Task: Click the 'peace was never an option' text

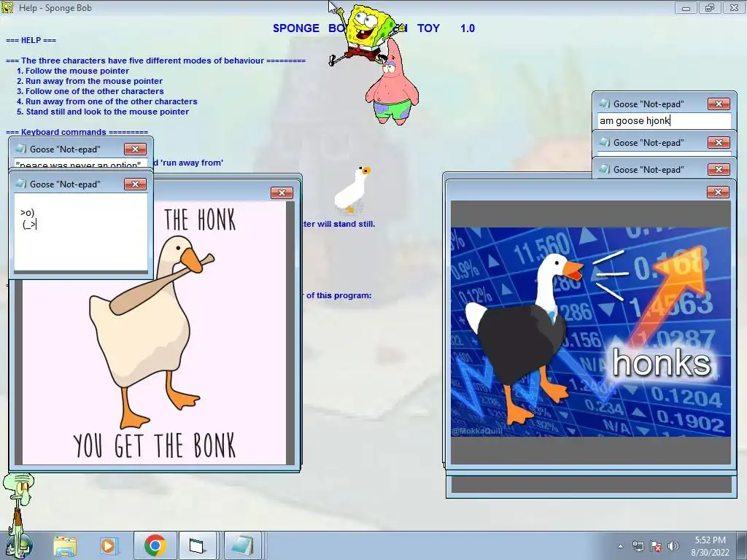Action: [79, 165]
